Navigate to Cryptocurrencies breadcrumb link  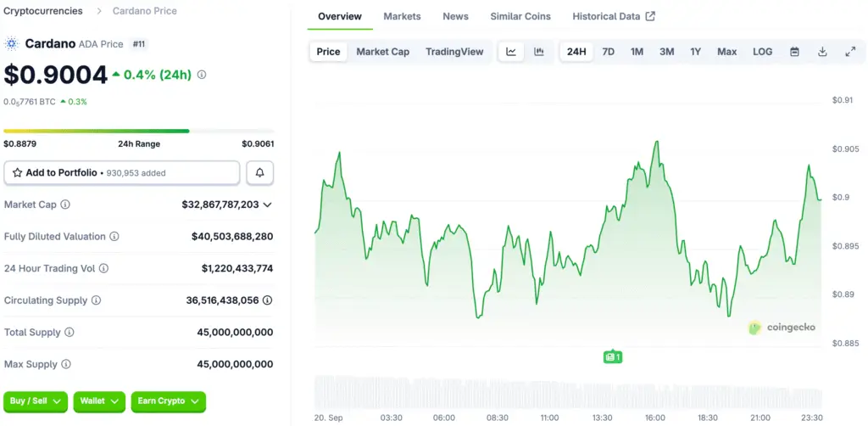coord(43,11)
